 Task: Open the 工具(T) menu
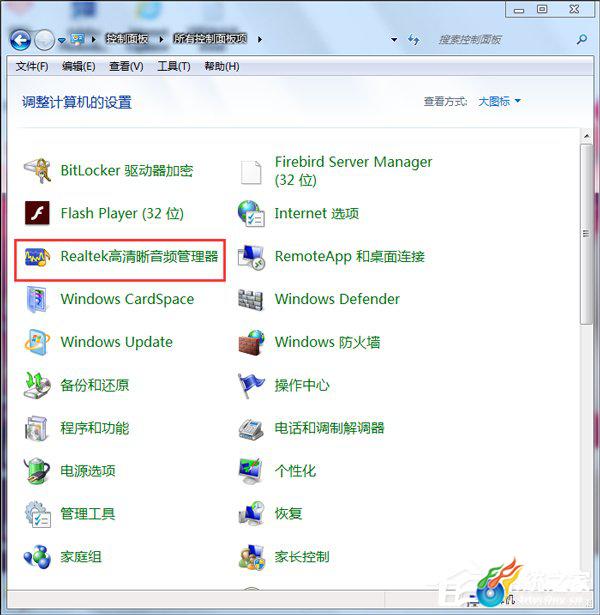click(174, 66)
